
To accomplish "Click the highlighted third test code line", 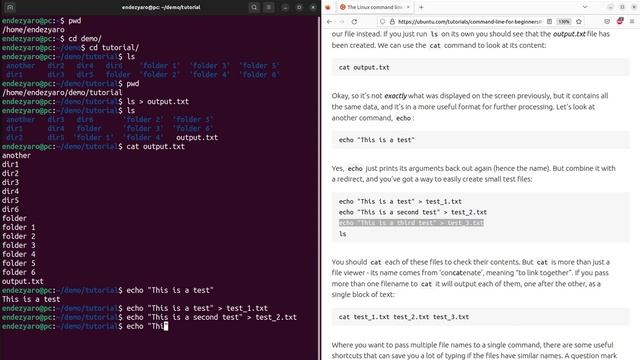I will (411, 223).
